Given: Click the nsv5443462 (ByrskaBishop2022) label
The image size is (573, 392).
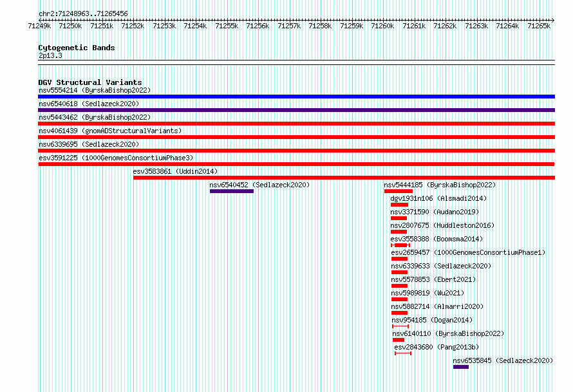Looking at the screenshot, I should (x=95, y=117).
